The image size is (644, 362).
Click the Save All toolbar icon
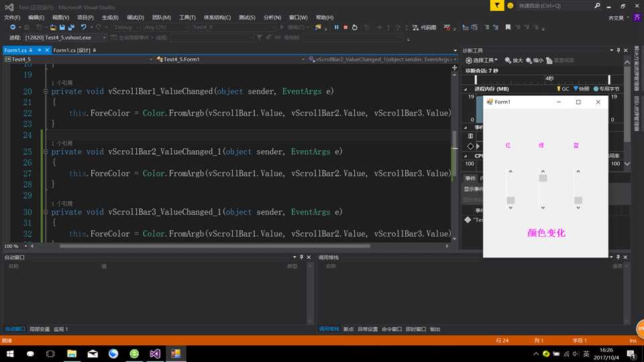tap(72, 27)
